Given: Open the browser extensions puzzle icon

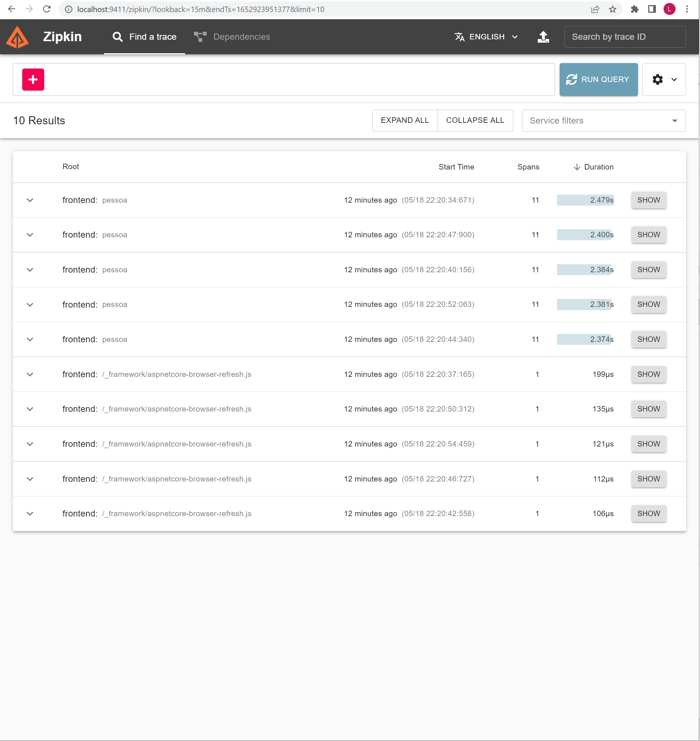Looking at the screenshot, I should [x=634, y=9].
